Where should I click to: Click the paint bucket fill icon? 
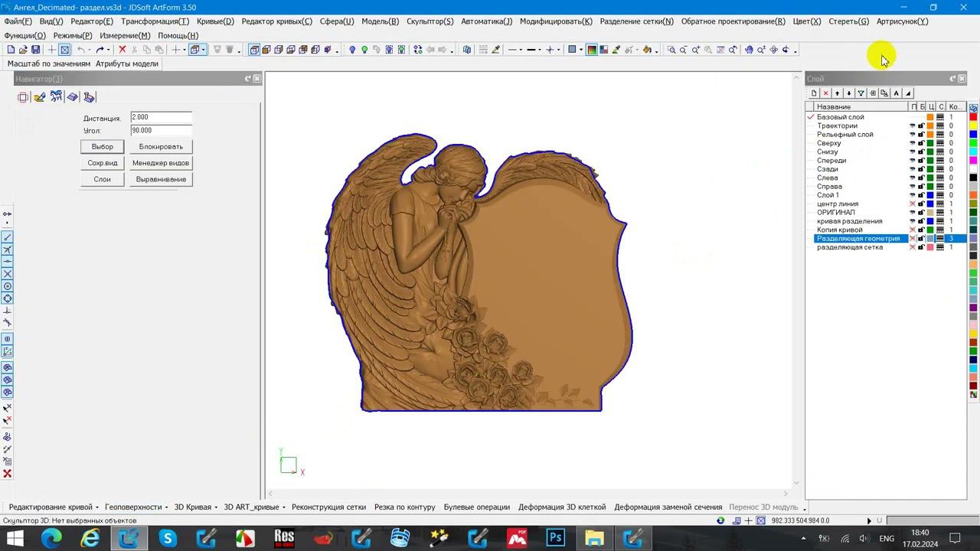(647, 50)
